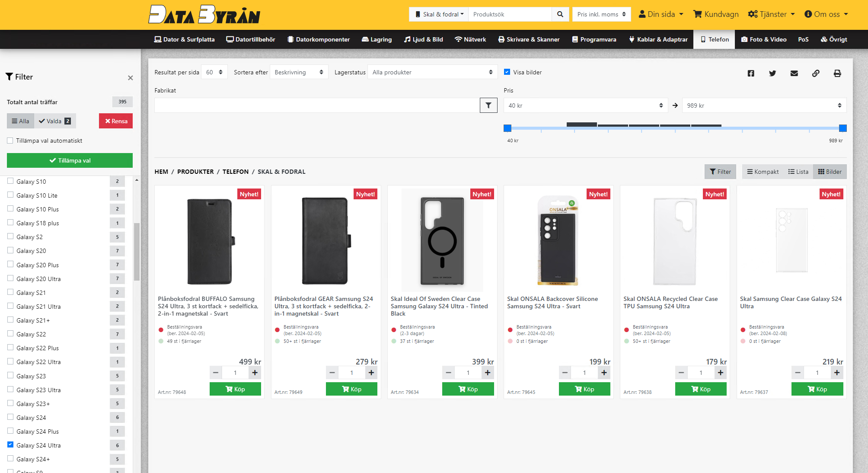Open Sortera efter Beskrivning dropdown
Image resolution: width=868 pixels, height=473 pixels.
point(299,72)
